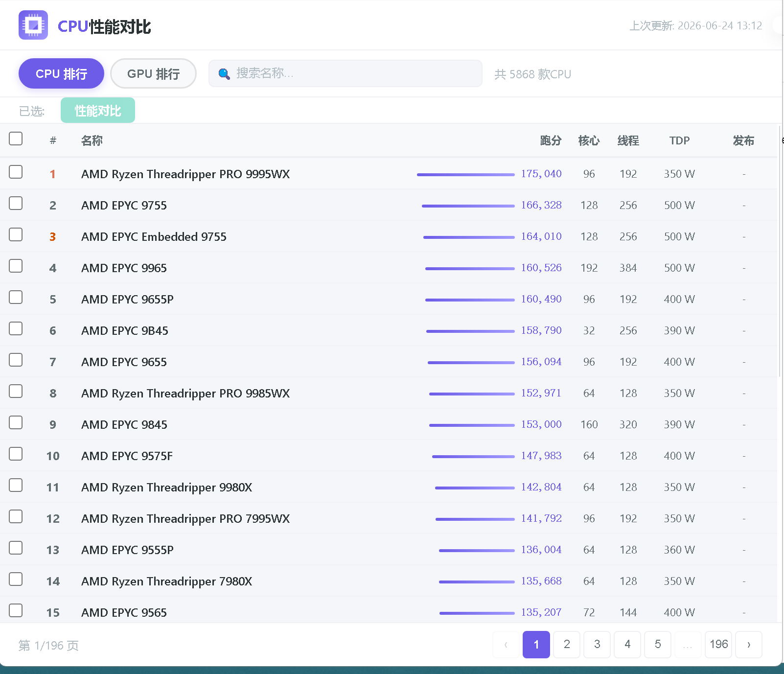This screenshot has height=674, width=784.
Task: Go to page 4 in pagination
Action: (627, 645)
